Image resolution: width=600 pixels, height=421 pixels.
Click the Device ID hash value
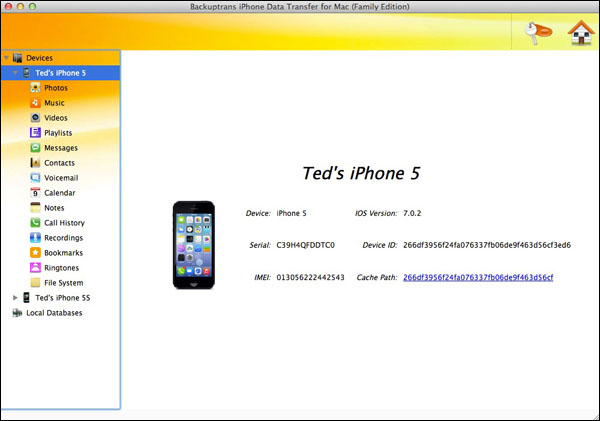[x=487, y=245]
